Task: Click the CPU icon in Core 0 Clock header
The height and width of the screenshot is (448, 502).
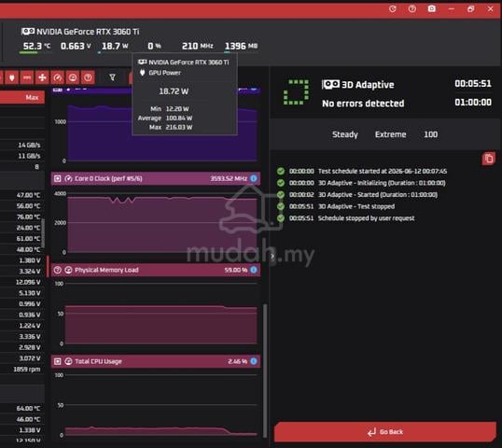Action: [x=57, y=178]
